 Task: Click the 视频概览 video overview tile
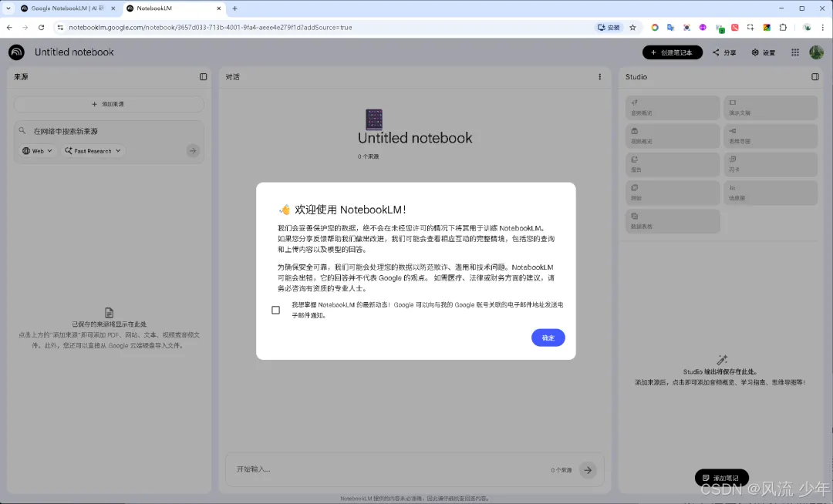673,136
